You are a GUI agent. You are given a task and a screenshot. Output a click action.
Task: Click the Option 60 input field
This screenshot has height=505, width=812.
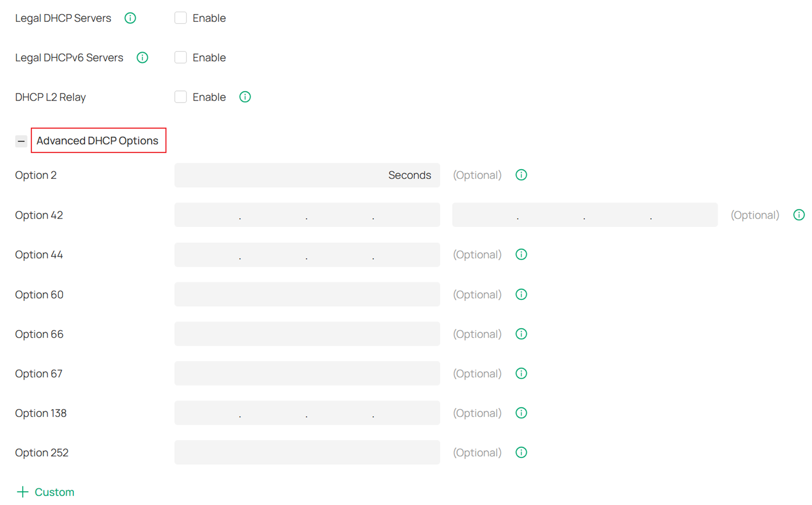(x=307, y=294)
